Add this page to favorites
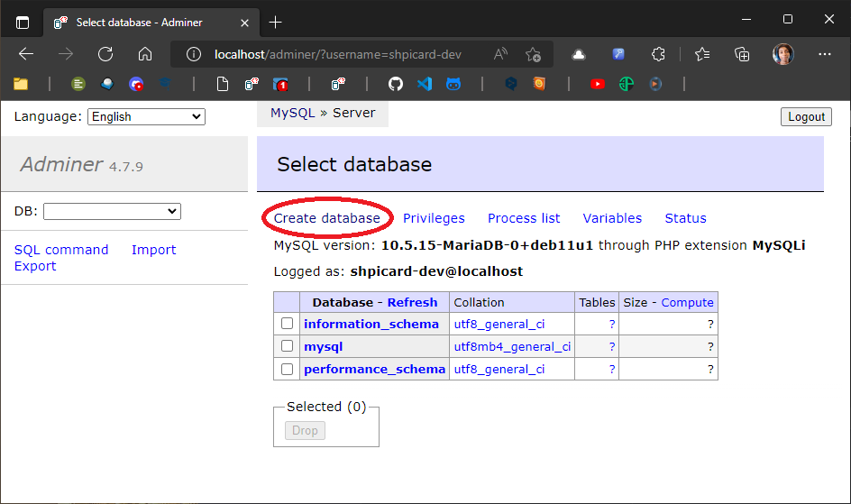 (533, 54)
